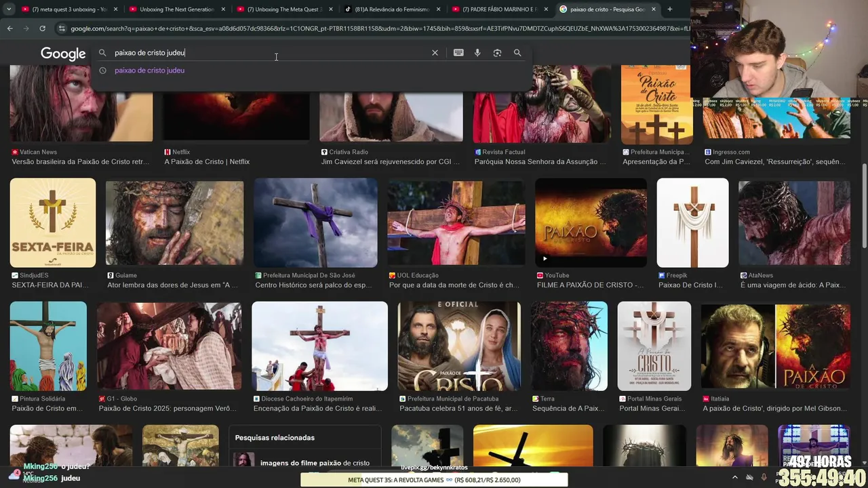
Task: Click the 'Prefeitura Municipal De São José' source label
Action: click(x=309, y=275)
